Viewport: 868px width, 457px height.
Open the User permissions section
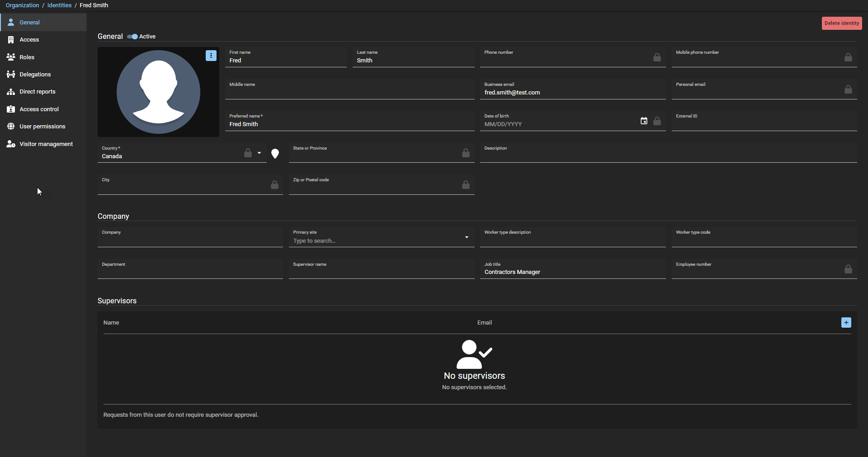(43, 127)
